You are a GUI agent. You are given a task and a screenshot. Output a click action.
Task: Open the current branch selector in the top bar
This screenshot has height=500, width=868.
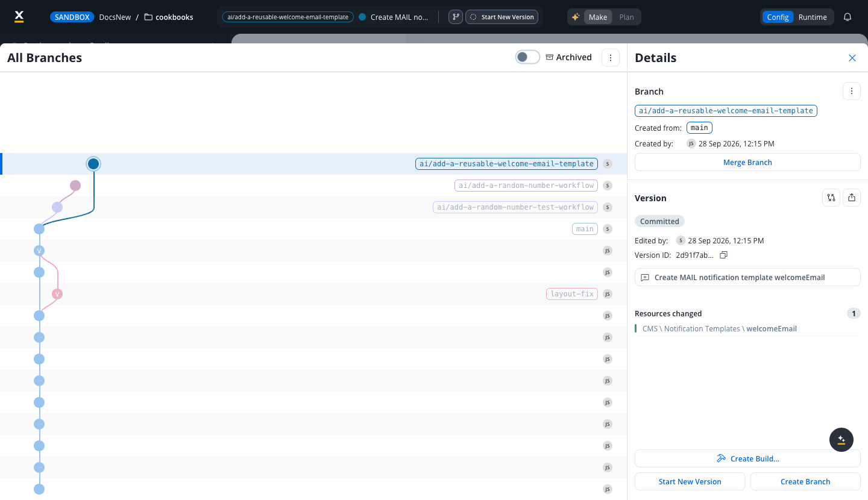(288, 17)
